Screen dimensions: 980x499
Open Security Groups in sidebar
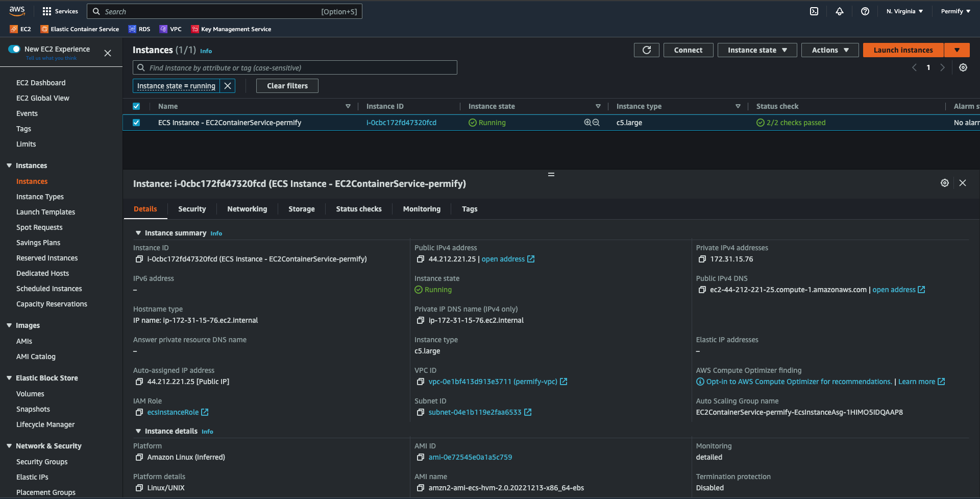point(42,462)
